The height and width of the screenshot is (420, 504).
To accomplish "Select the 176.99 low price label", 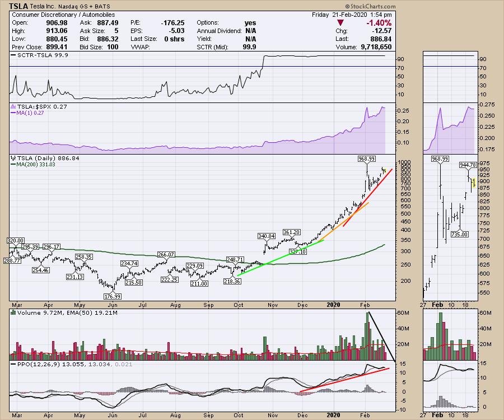I will (x=113, y=296).
